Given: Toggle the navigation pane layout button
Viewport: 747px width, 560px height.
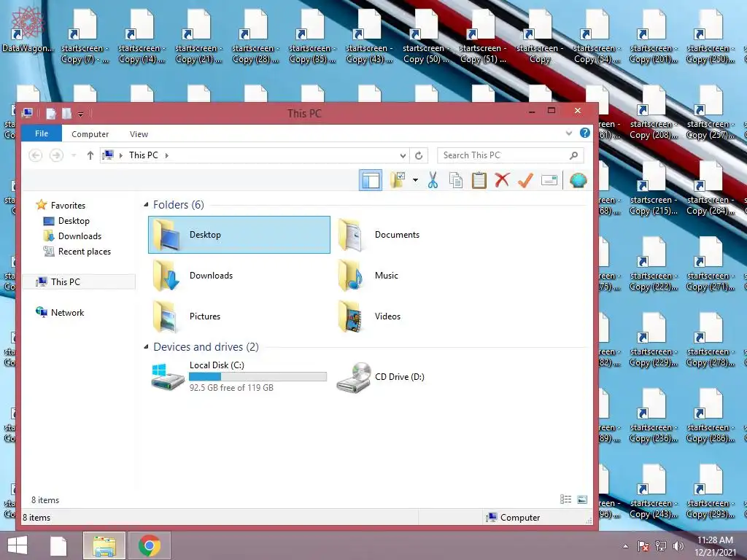Looking at the screenshot, I should pyautogui.click(x=370, y=181).
